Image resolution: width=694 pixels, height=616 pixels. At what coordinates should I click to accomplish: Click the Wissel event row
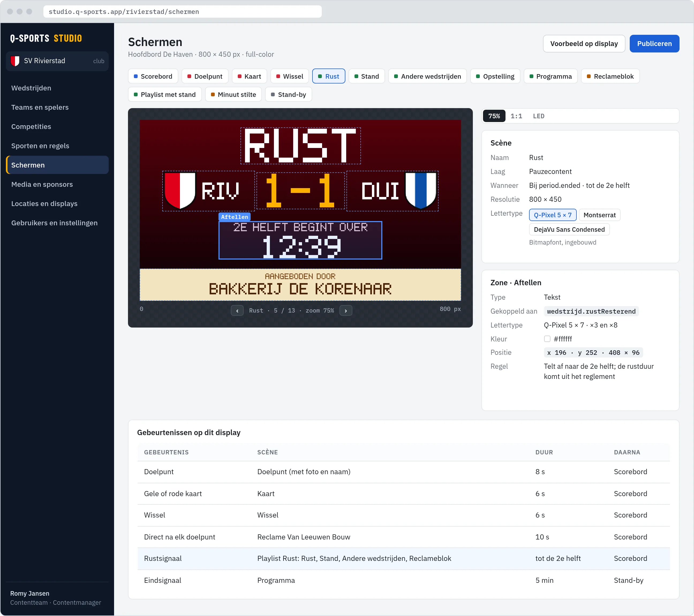(x=403, y=515)
